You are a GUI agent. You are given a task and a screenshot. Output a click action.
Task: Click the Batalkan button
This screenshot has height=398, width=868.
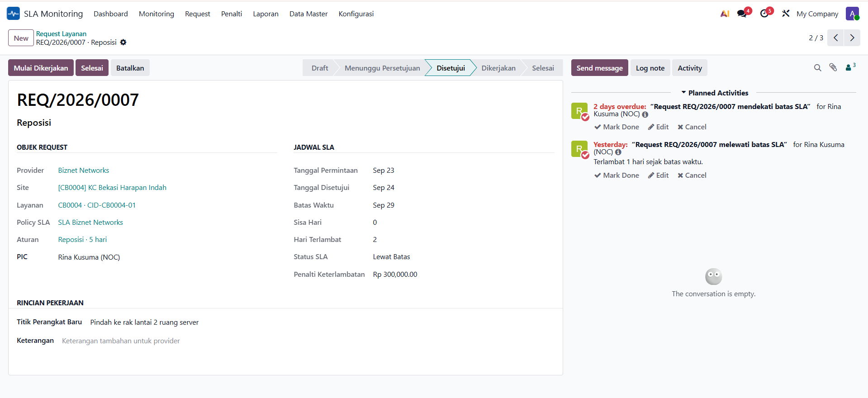coord(130,68)
